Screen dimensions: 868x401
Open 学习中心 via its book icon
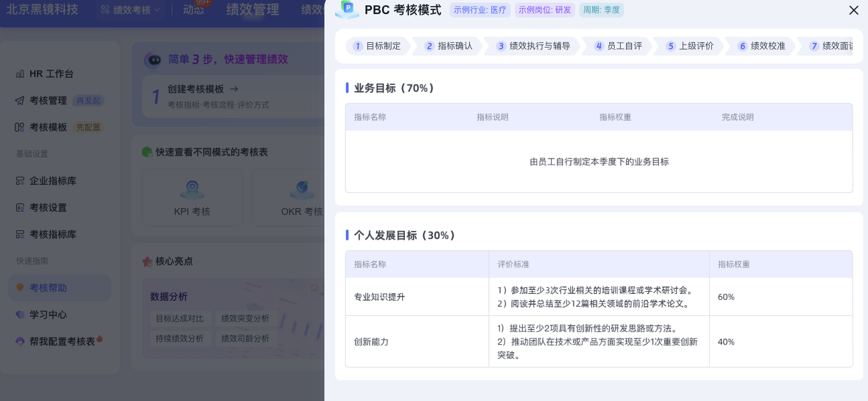[x=19, y=314]
